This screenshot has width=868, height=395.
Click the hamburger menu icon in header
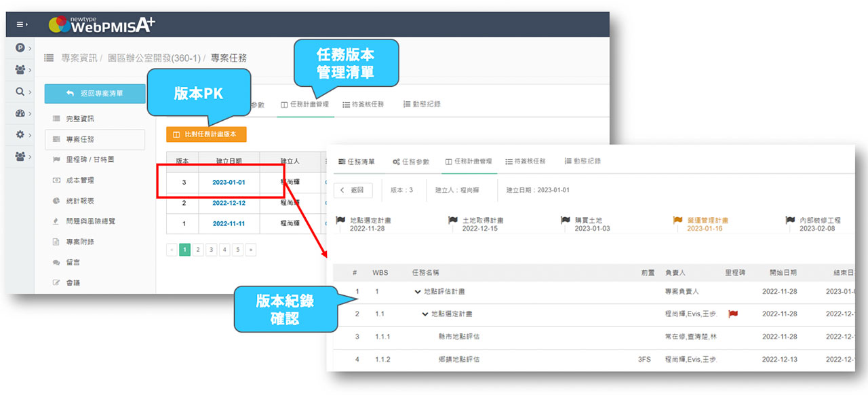[20, 24]
